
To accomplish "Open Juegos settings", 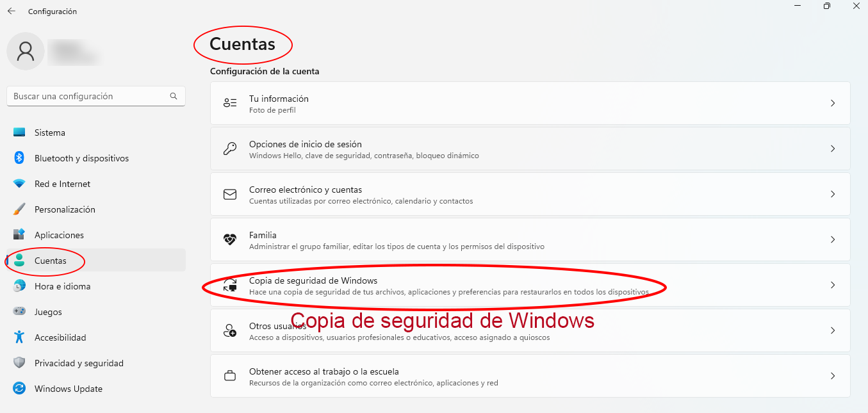I will 96,312.
